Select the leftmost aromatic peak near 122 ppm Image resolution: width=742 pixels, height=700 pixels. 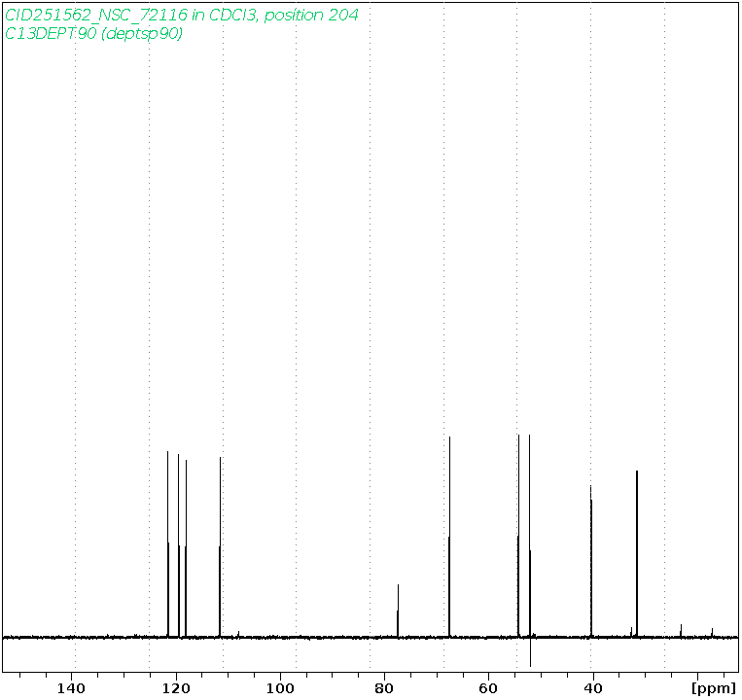click(x=168, y=544)
